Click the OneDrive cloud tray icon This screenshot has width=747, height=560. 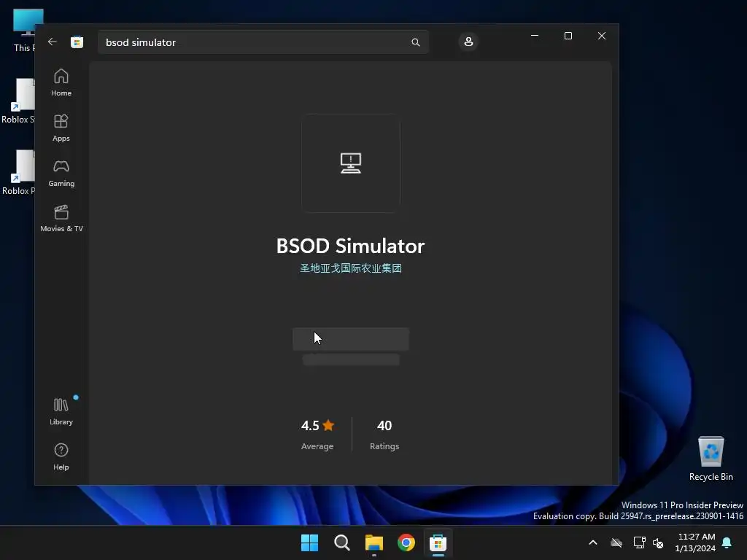point(616,542)
